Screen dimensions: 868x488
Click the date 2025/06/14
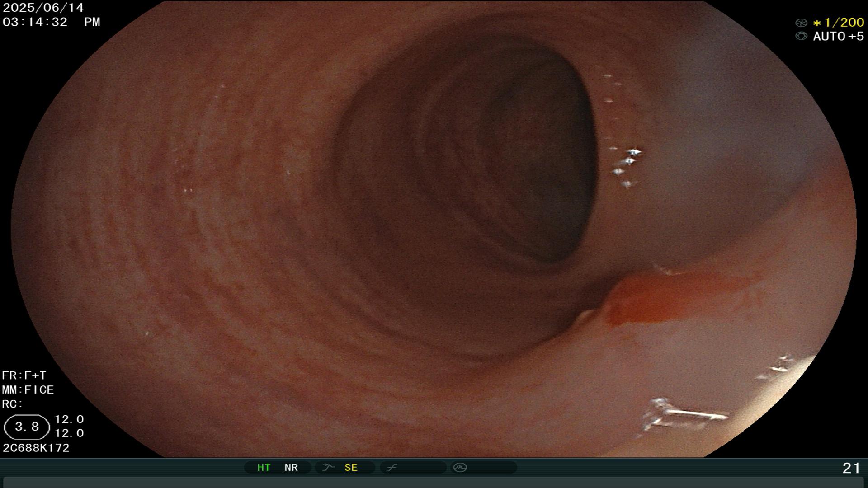pos(43,8)
